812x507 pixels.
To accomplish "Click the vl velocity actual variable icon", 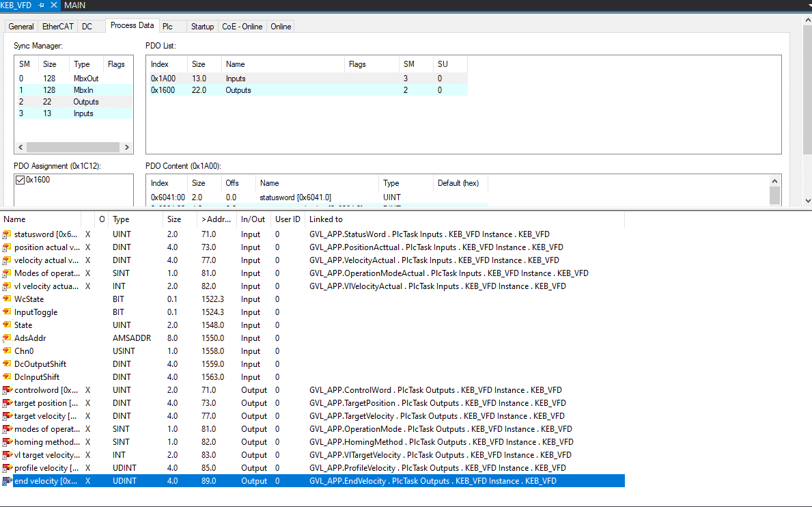I will 7,286.
